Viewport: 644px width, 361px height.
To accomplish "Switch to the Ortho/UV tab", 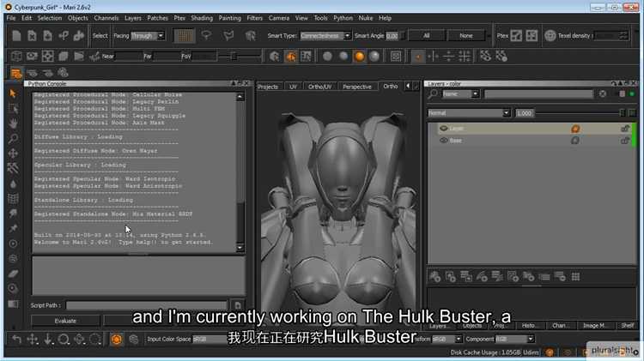I will [x=319, y=87].
